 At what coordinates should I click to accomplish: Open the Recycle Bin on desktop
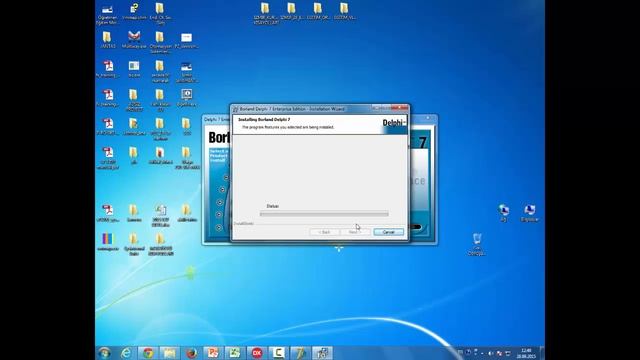[477, 244]
